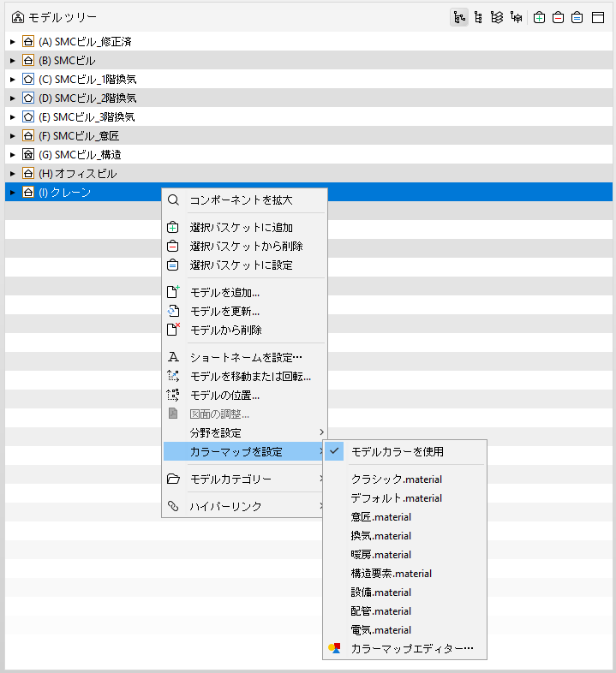Open the カラーマップを設定 submenu entry

point(244,451)
